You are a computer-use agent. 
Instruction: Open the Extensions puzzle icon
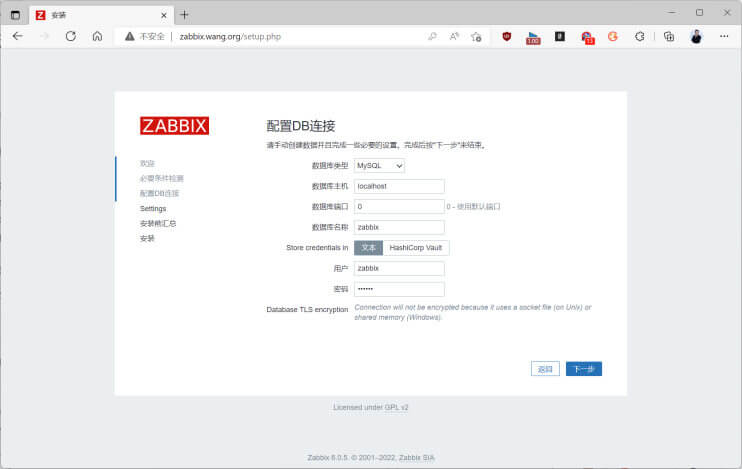coord(640,36)
